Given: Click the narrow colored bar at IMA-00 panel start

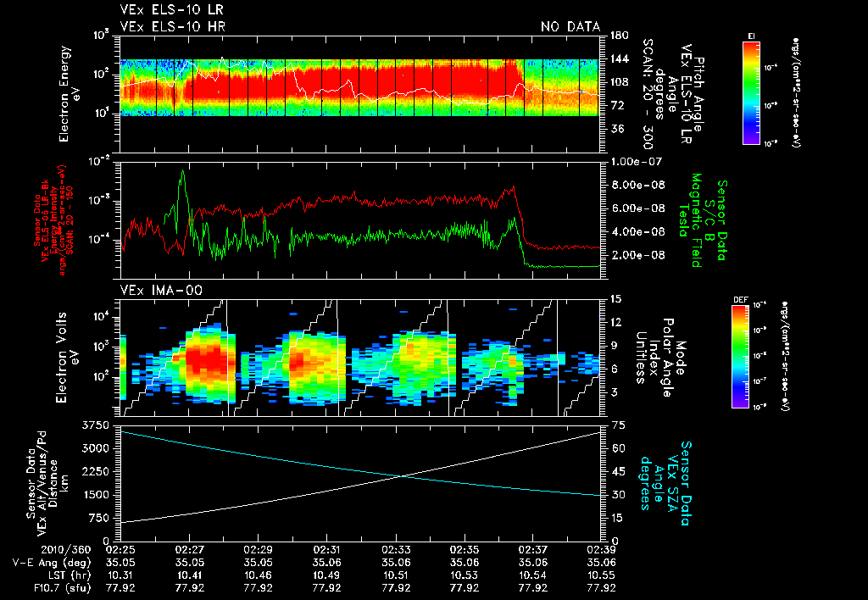Looking at the screenshot, I should pos(124,367).
